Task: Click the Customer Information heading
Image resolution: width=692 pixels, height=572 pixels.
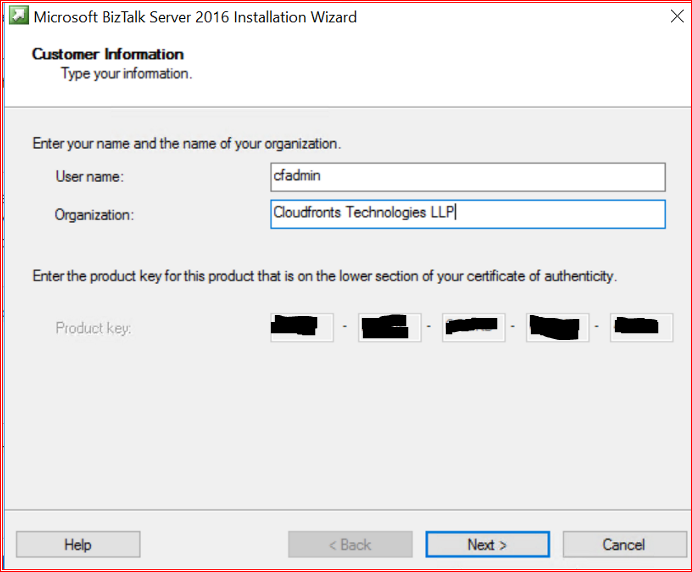Action: 108,54
